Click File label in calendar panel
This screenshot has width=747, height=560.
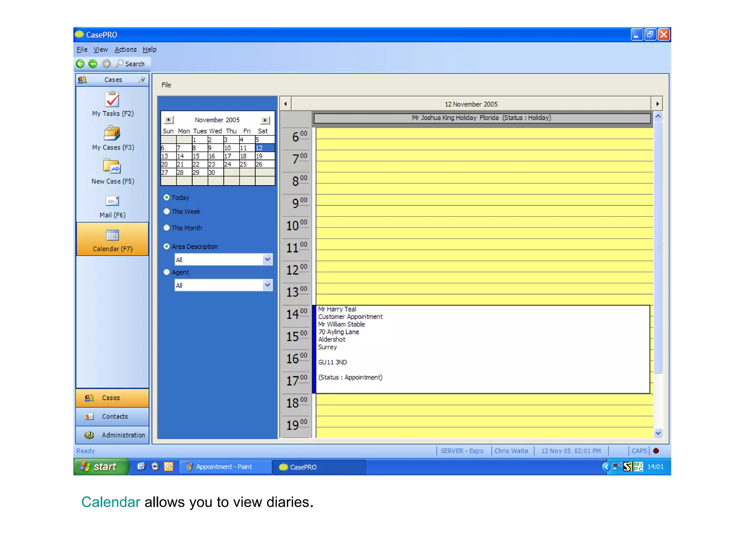coord(166,85)
